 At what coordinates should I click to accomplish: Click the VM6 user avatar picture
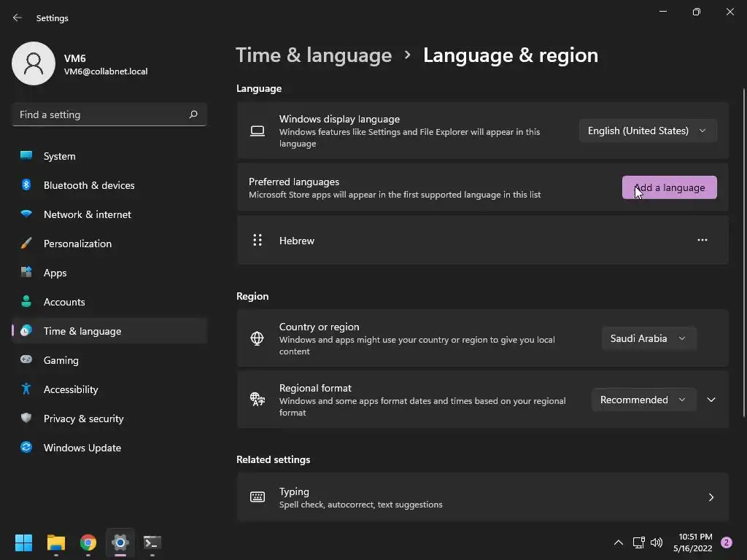[34, 63]
